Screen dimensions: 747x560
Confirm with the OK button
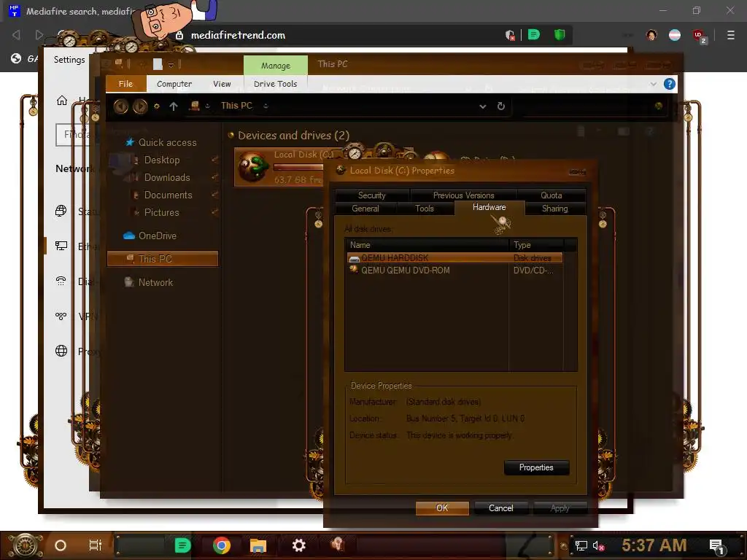(x=442, y=508)
